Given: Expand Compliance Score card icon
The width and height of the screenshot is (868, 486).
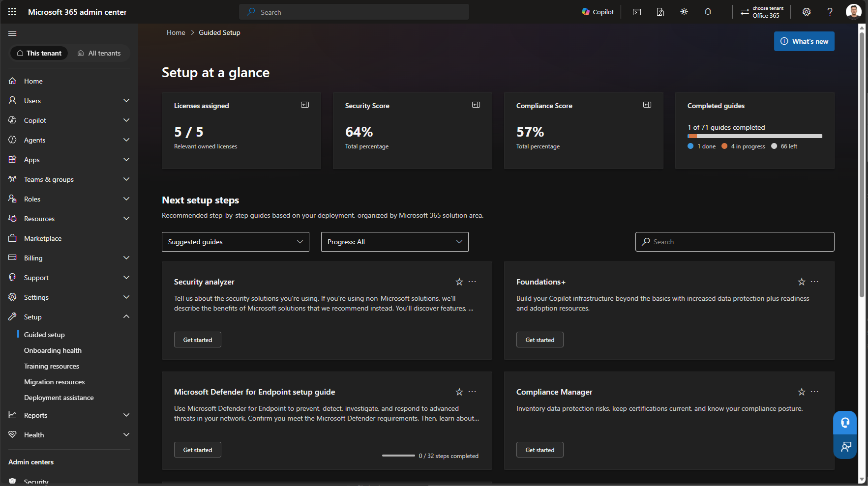Looking at the screenshot, I should tap(647, 105).
